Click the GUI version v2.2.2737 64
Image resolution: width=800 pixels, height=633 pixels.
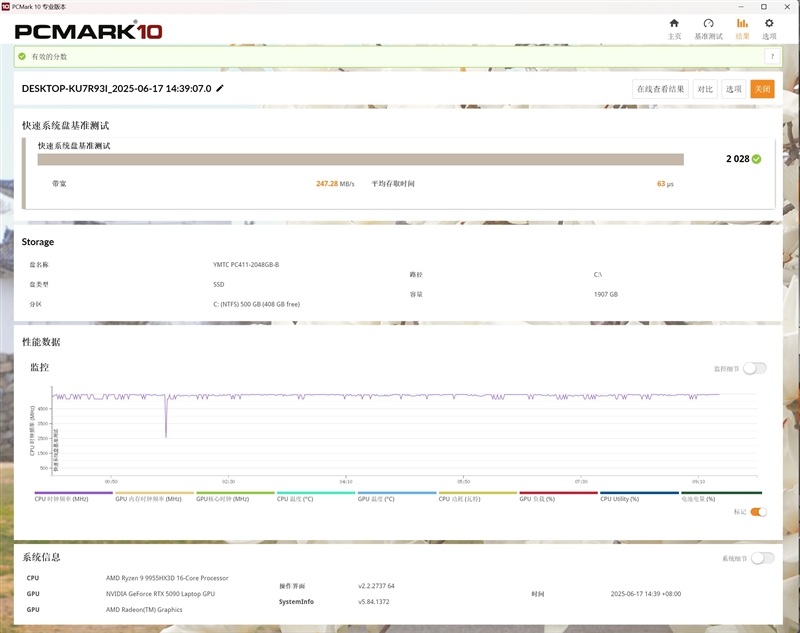(x=376, y=586)
